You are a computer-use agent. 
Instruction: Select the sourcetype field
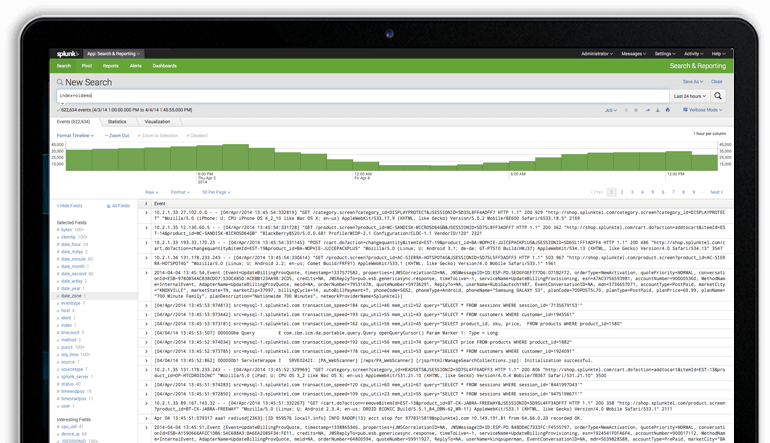pyautogui.click(x=72, y=369)
